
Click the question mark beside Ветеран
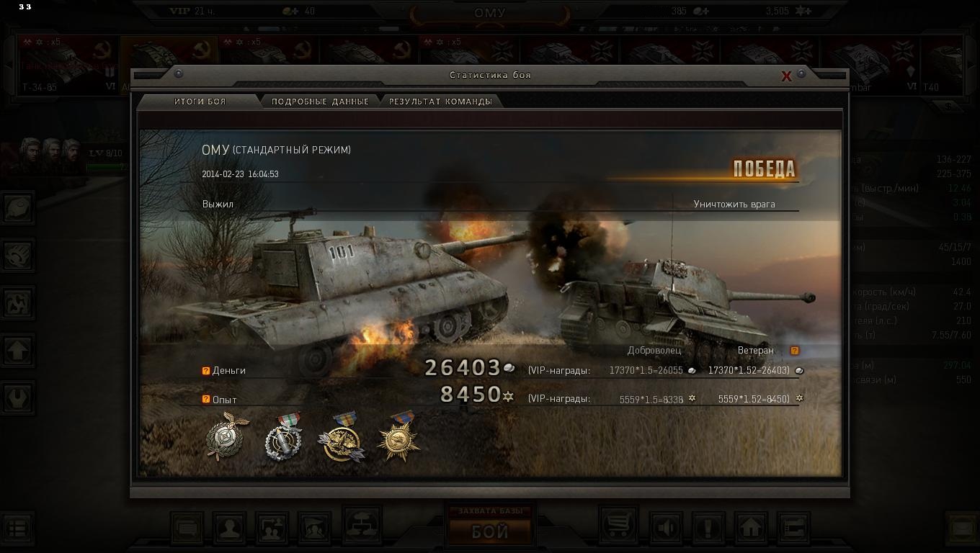pyautogui.click(x=795, y=351)
